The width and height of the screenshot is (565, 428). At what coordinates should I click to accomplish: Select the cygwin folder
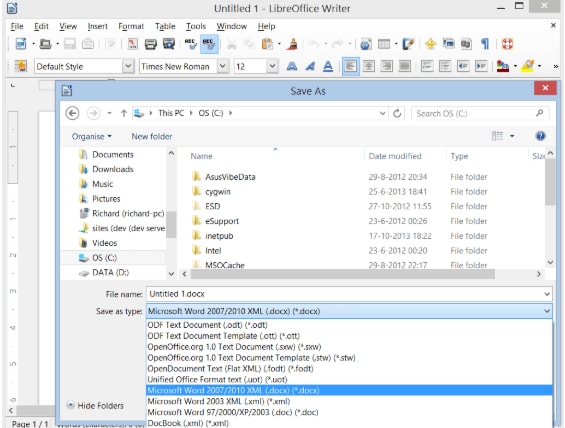coord(218,192)
